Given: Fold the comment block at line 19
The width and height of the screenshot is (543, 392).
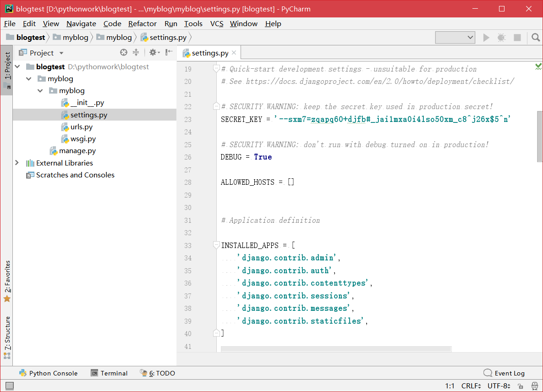Looking at the screenshot, I should point(216,68).
